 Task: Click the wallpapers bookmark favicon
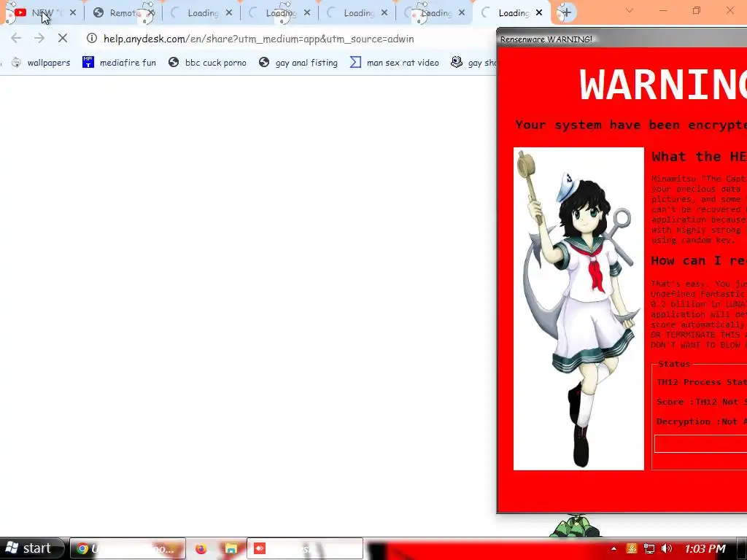click(16, 63)
